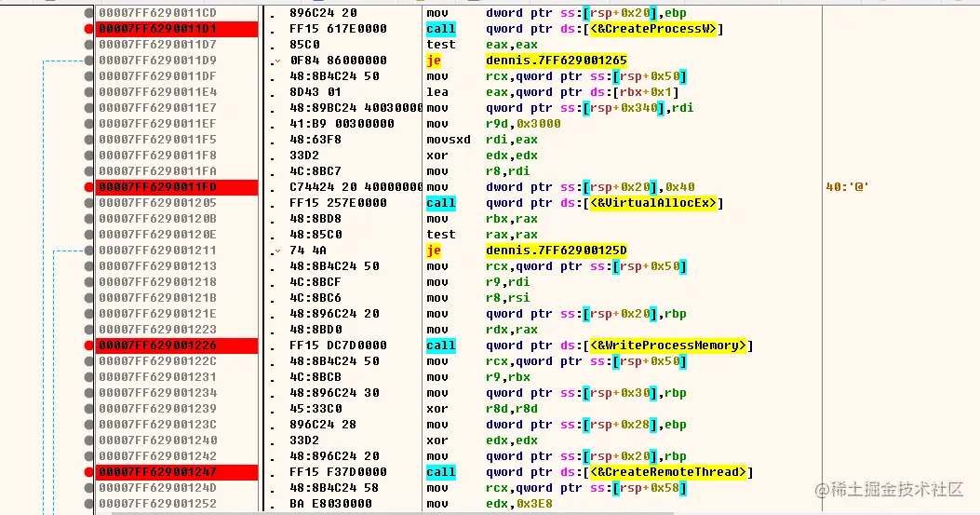Click operand eax,qword ptr ds:[rbx+0x1]
Screen dimensions: 980x515
point(583,92)
